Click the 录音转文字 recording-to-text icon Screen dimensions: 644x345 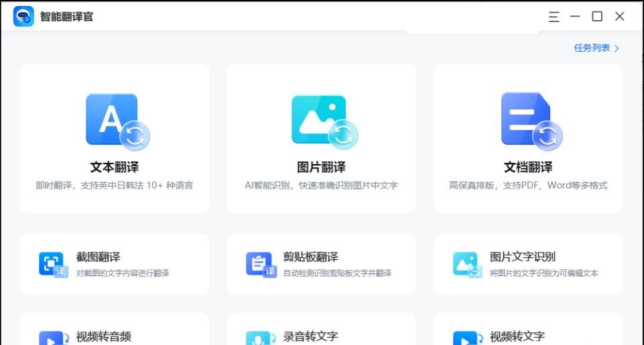tap(261, 338)
